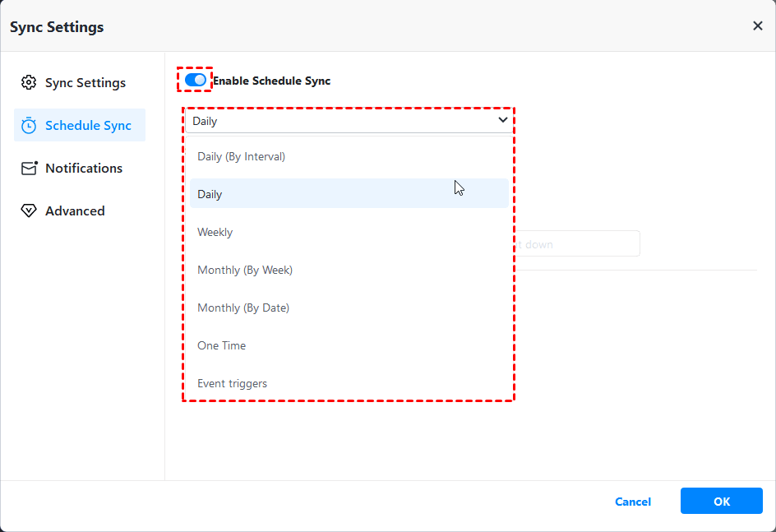Click the Advanced diamond icon
This screenshot has height=532, width=776.
(x=29, y=211)
